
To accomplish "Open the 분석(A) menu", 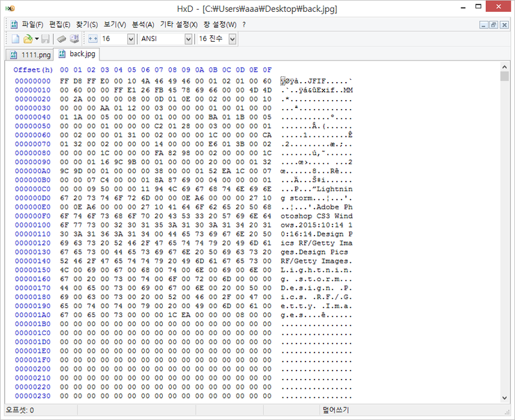I will tap(143, 24).
